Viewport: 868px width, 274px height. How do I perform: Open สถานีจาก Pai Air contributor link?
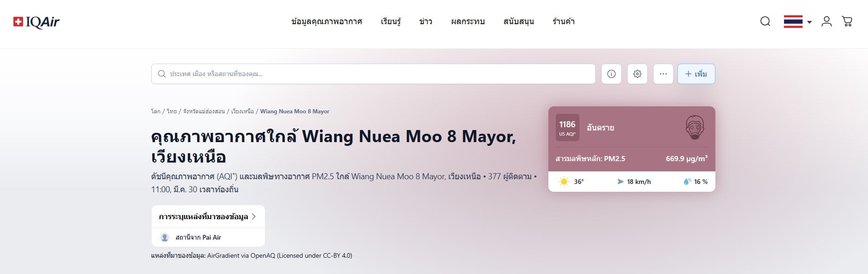pyautogui.click(x=198, y=237)
